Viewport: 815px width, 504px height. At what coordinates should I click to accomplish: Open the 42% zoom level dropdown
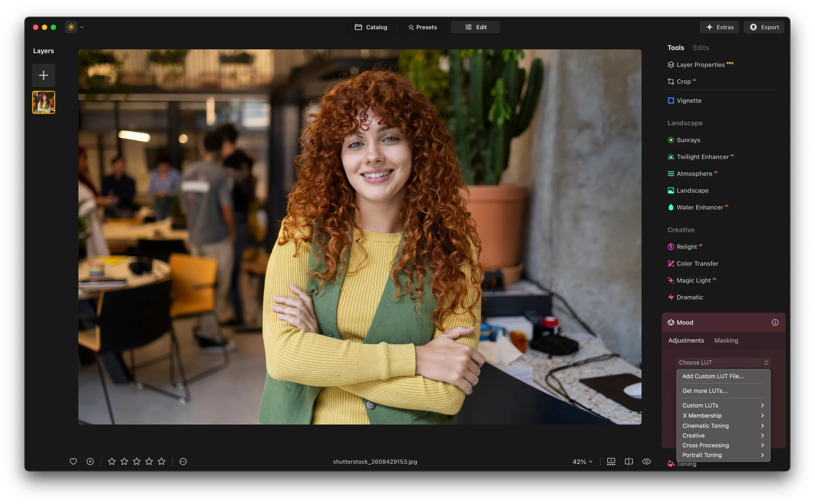point(582,462)
